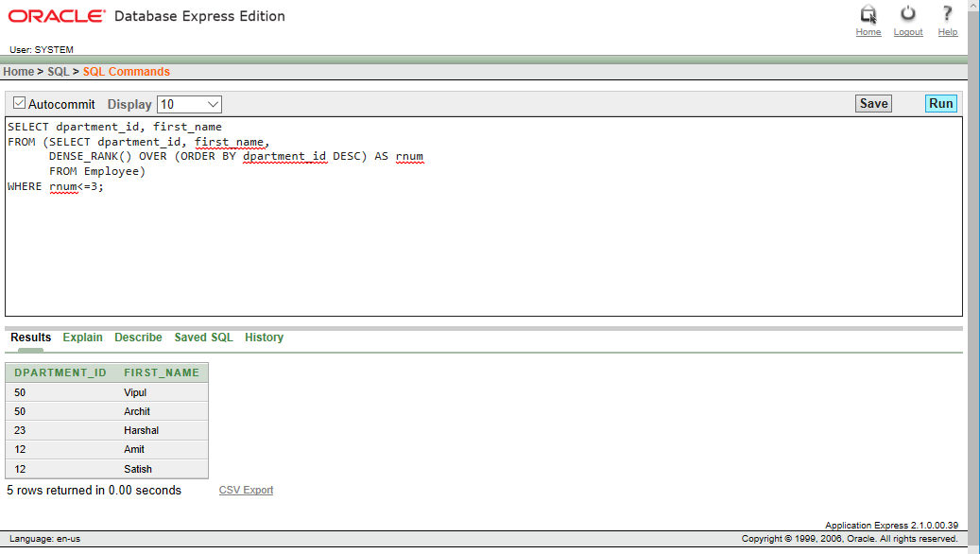
Task: Run the SQL command
Action: click(x=940, y=104)
